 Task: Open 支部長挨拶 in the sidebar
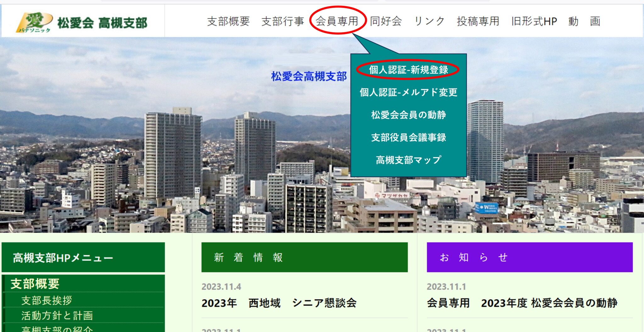(x=47, y=300)
